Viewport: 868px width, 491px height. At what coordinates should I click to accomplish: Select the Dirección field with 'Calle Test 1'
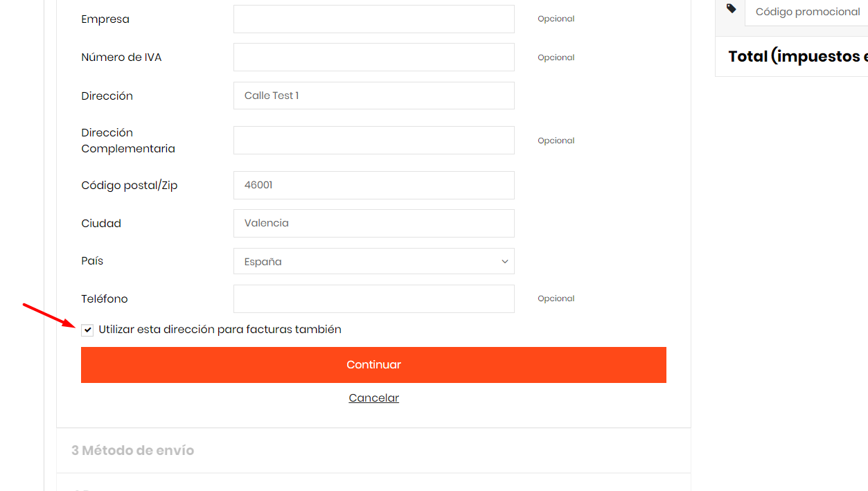point(373,96)
